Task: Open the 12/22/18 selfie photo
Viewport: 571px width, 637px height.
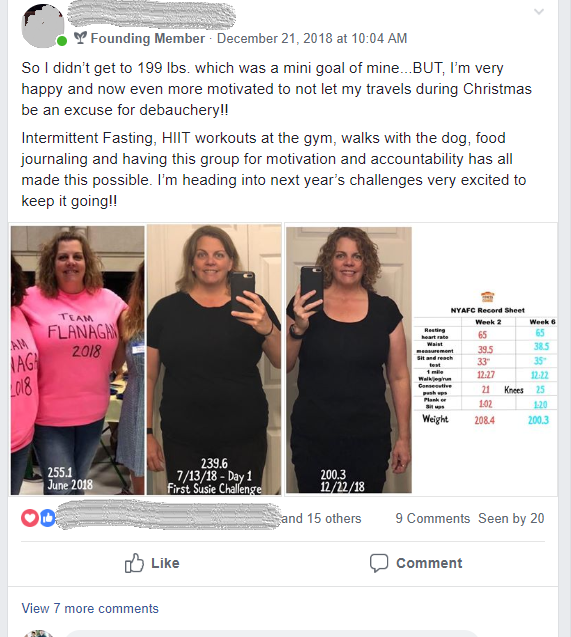Action: click(349, 360)
